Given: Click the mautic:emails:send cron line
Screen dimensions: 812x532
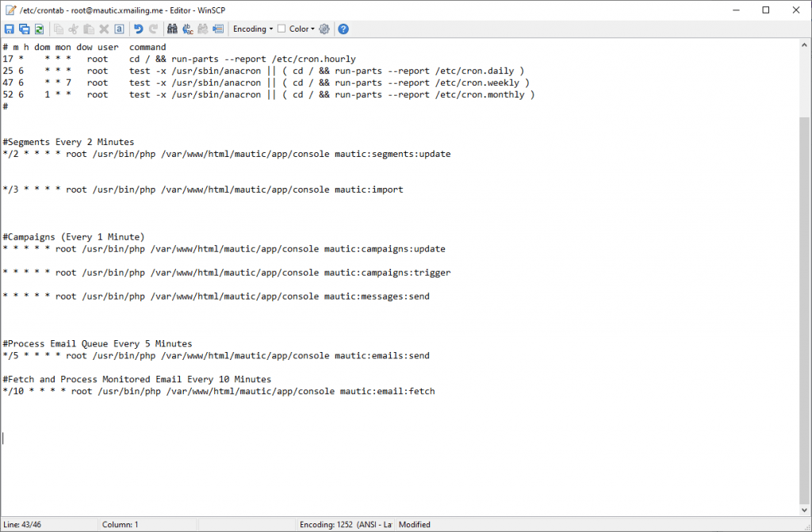Looking at the screenshot, I should (x=216, y=355).
